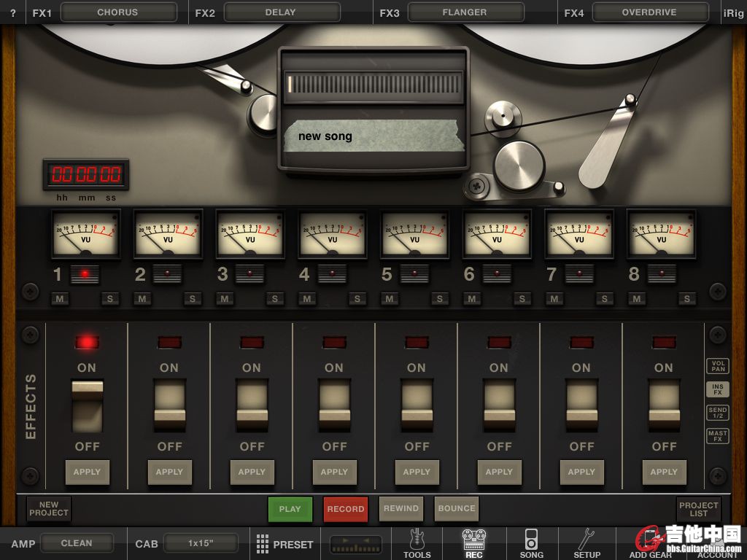Apply effects on track 8
The width and height of the screenshot is (747, 560).
click(x=664, y=472)
